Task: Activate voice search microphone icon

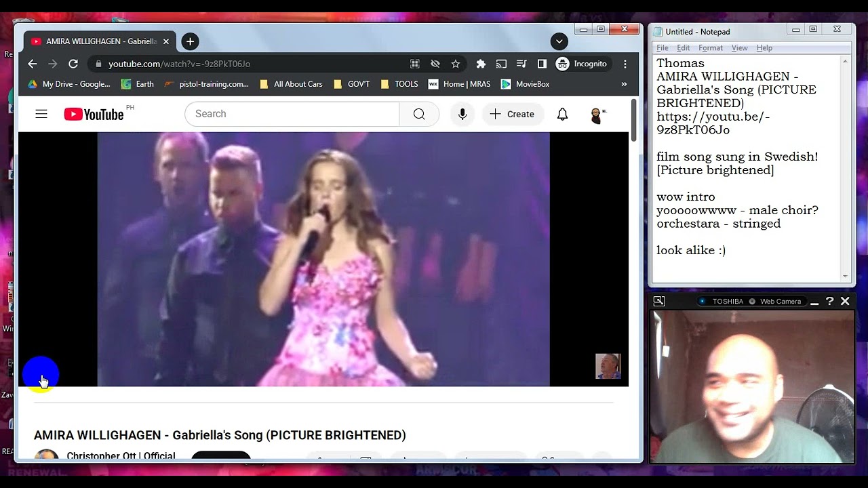Action: 462,114
